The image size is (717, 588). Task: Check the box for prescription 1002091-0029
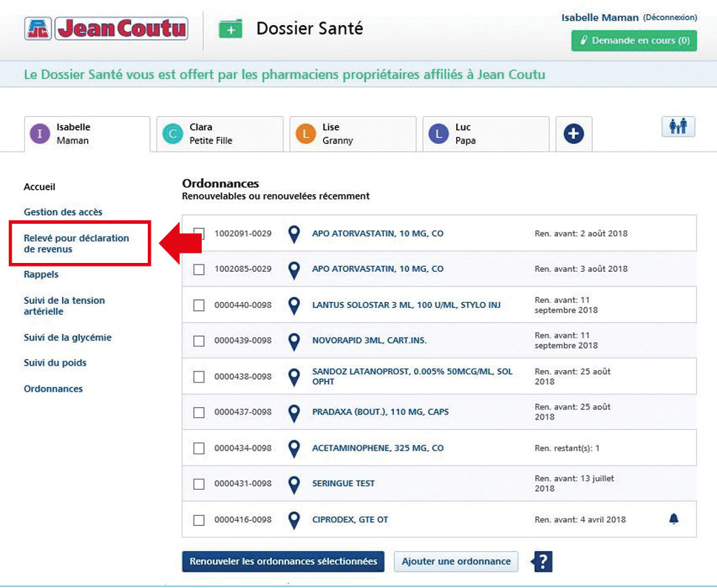pos(199,233)
